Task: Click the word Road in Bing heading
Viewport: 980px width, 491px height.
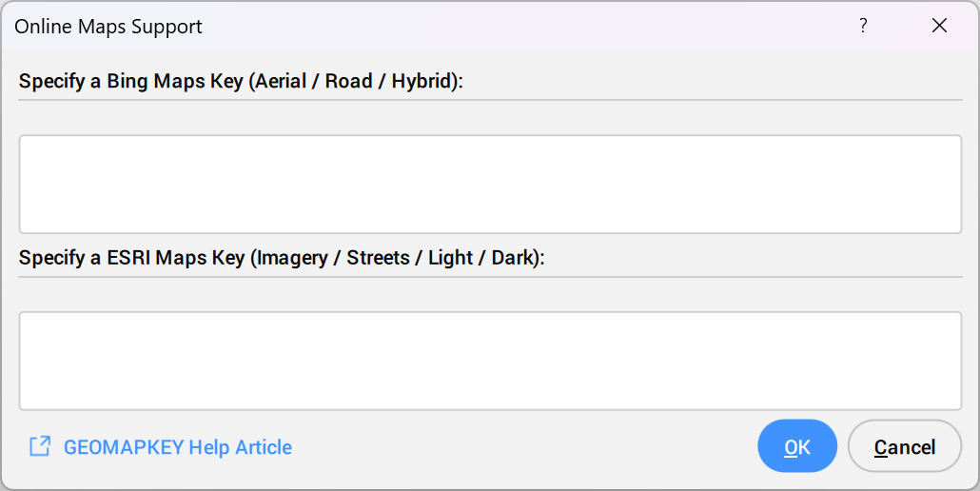Action: [349, 81]
